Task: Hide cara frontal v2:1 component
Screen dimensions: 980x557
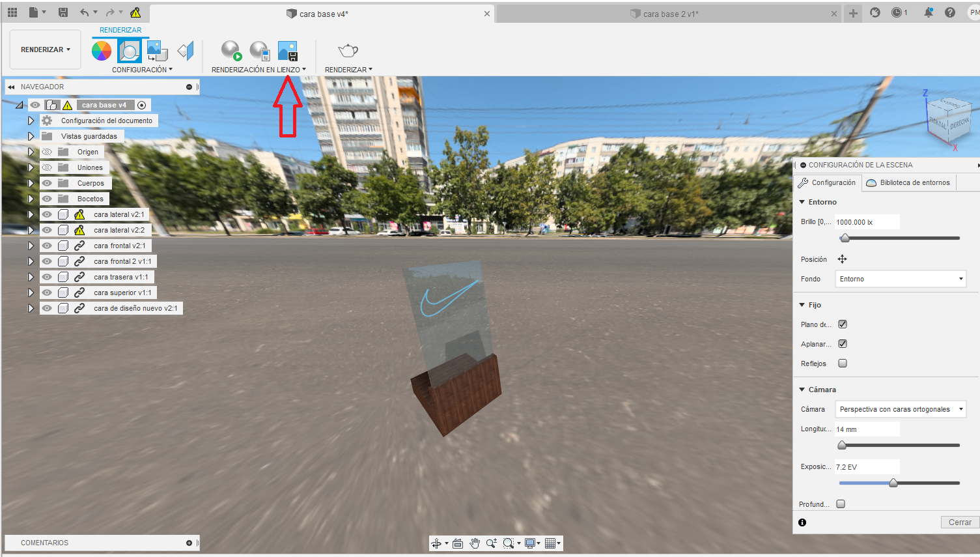Action: point(47,246)
